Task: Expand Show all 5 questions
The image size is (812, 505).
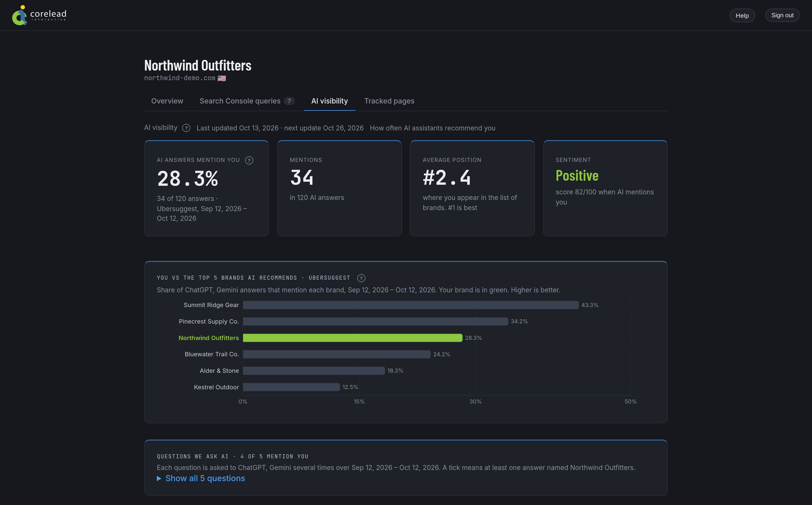Action: (x=201, y=478)
